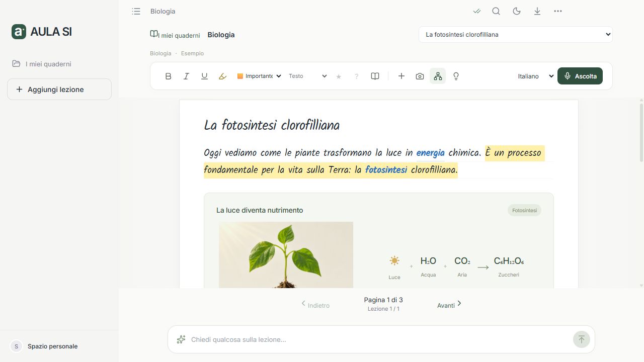Click the download icon
The image size is (644, 362).
point(537,11)
